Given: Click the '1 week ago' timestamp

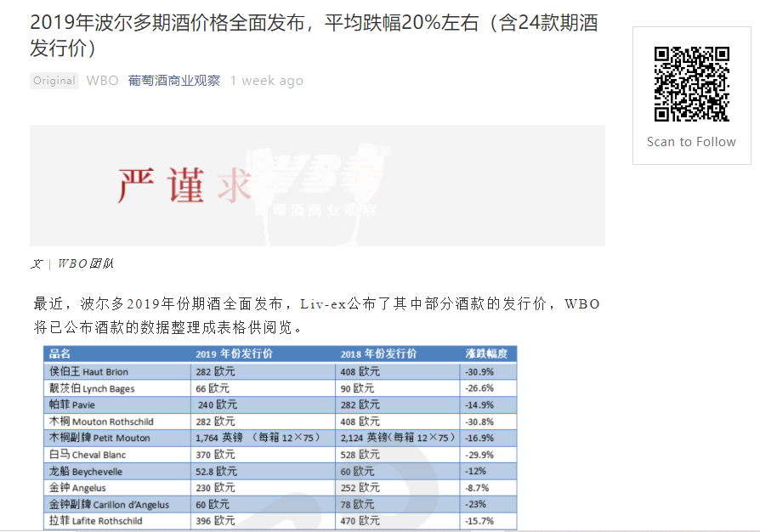Looking at the screenshot, I should pos(267,81).
